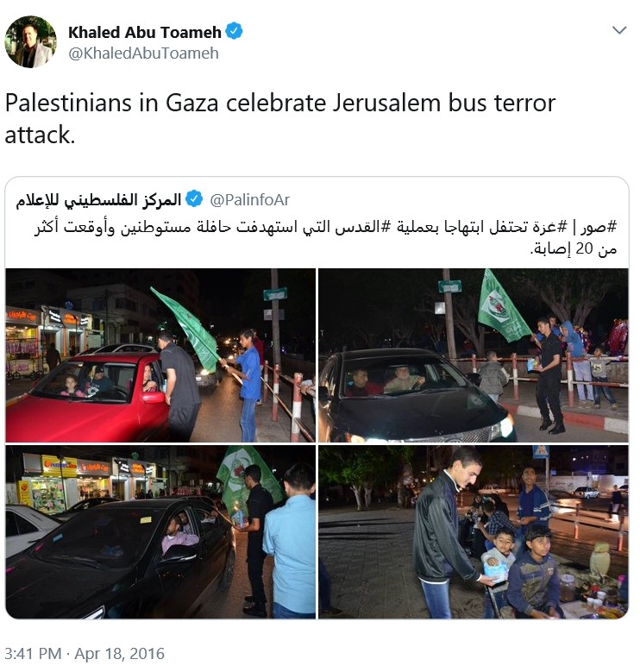Open the bottom-left photo with storefronts
Viewport: 640px width, 672px height.
(x=160, y=532)
